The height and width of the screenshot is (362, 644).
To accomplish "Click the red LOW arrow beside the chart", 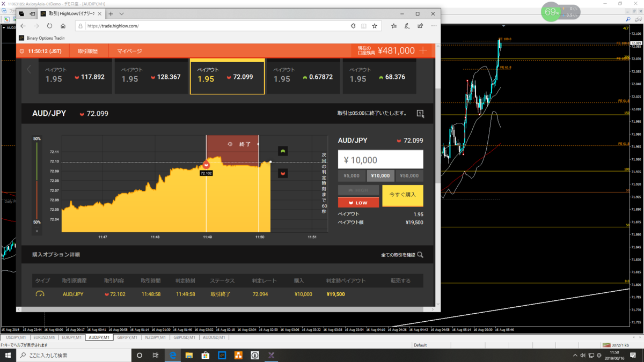I will [283, 173].
